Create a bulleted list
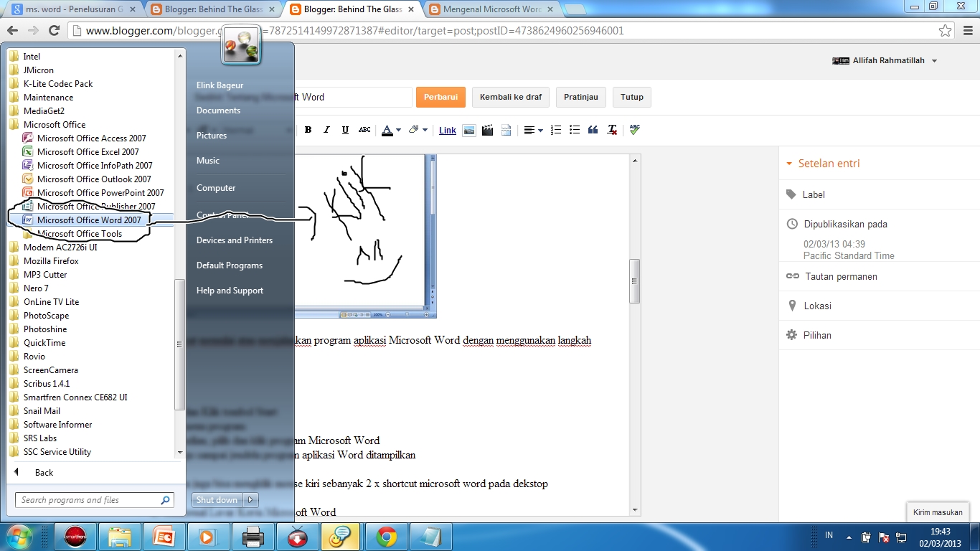Image resolution: width=980 pixels, height=551 pixels. click(x=575, y=130)
